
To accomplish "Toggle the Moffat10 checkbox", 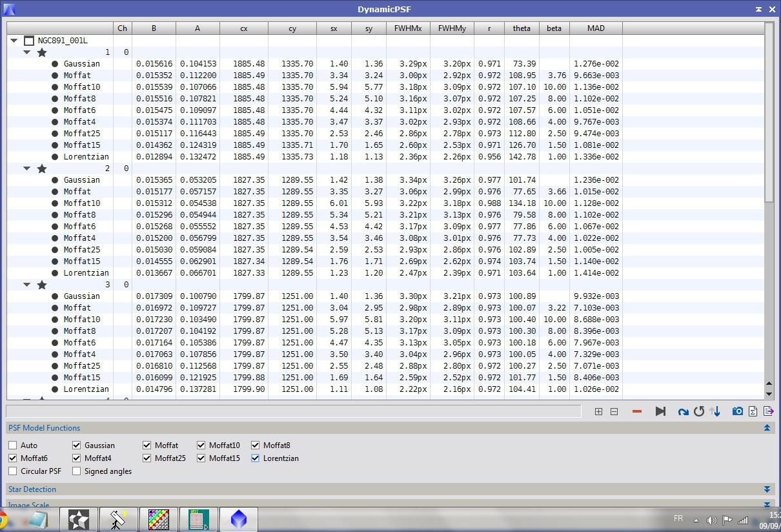I will coord(201,445).
